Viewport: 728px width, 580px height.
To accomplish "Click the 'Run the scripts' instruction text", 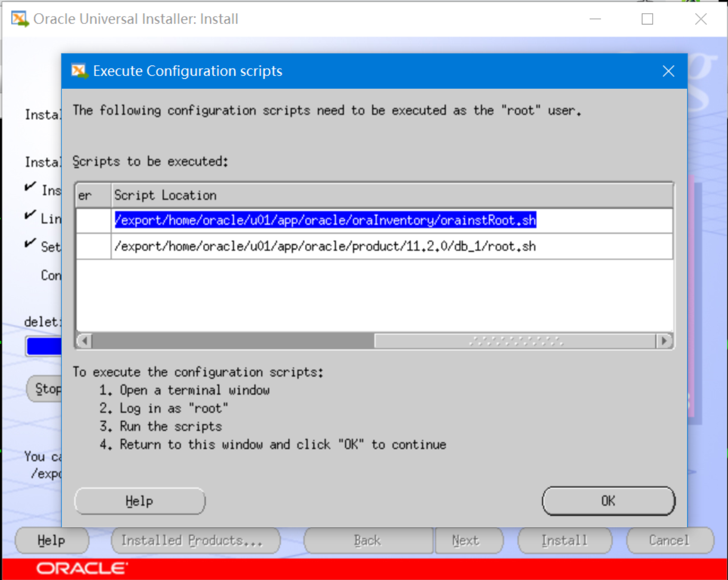I will click(x=171, y=427).
